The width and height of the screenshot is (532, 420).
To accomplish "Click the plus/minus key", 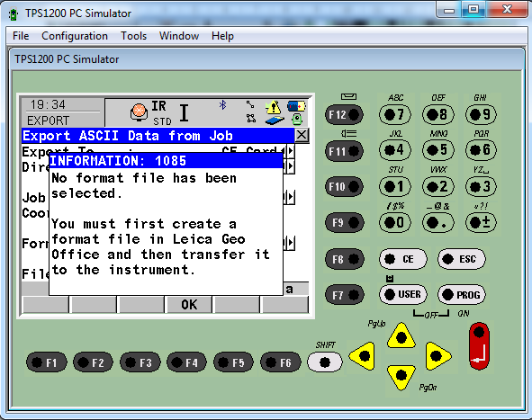I will [481, 223].
